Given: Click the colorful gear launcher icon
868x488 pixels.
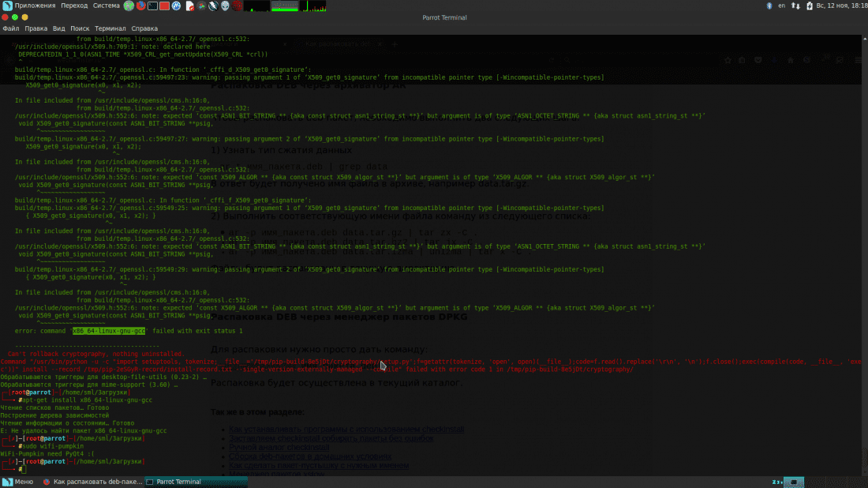Looking at the screenshot, I should click(201, 6).
